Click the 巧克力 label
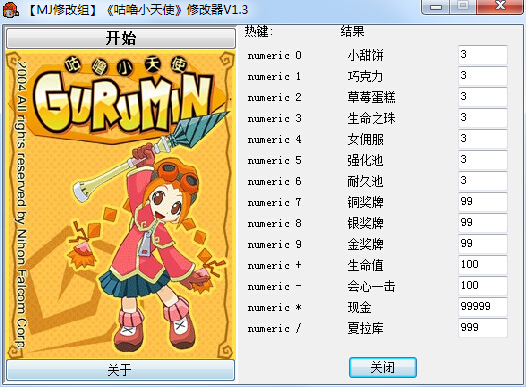The image size is (526, 387). pyautogui.click(x=365, y=76)
